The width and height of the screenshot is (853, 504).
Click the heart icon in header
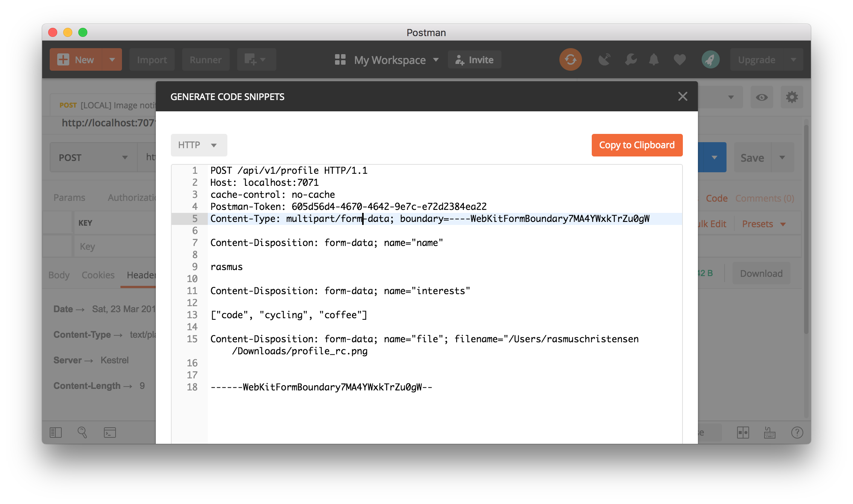tap(679, 59)
